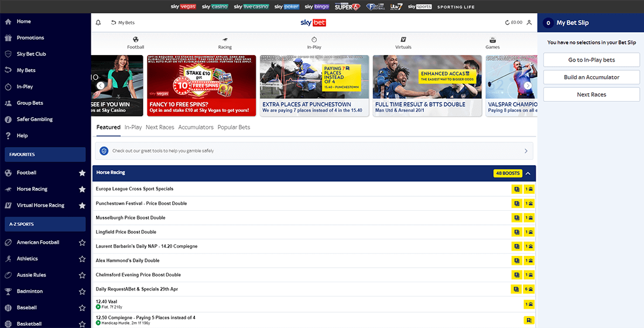Open the In-Play stopwatch icon in top nav
The width and height of the screenshot is (644, 328).
[314, 39]
